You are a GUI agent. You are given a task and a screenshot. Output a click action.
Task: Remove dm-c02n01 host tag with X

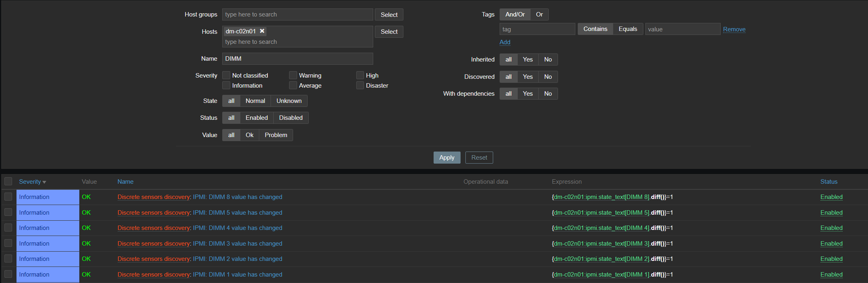tap(262, 31)
